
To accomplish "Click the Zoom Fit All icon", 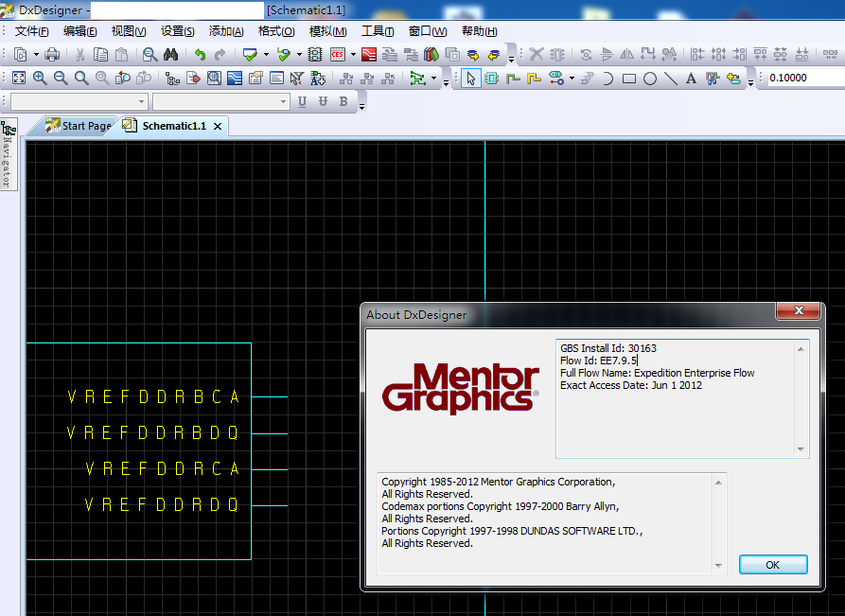I will pos(18,79).
